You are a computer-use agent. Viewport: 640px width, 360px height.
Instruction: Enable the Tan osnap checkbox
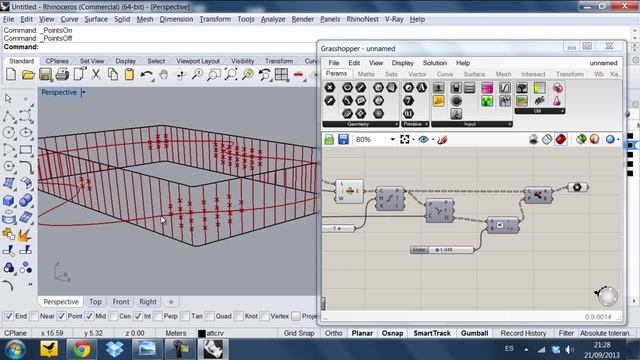click(185, 316)
